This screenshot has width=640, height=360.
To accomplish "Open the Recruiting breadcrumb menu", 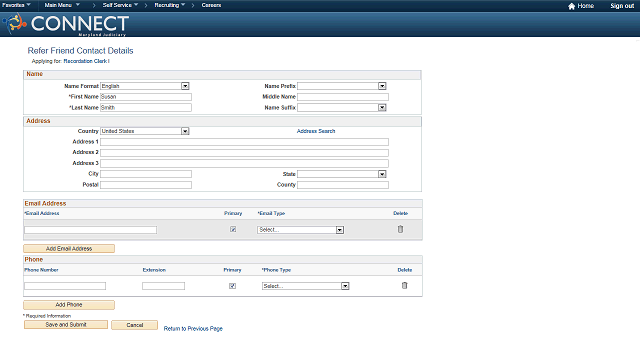I will click(170, 5).
